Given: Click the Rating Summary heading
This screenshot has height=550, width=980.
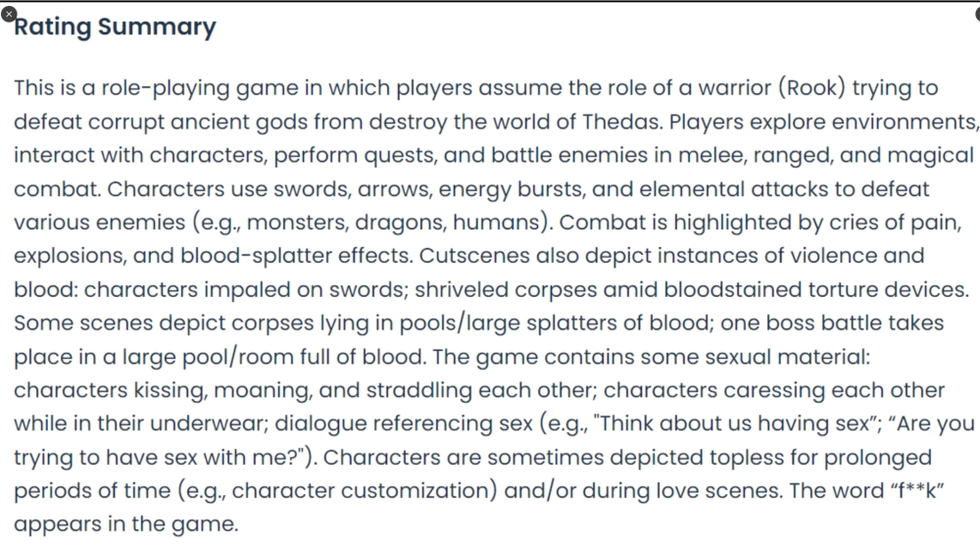Looking at the screenshot, I should tap(116, 26).
